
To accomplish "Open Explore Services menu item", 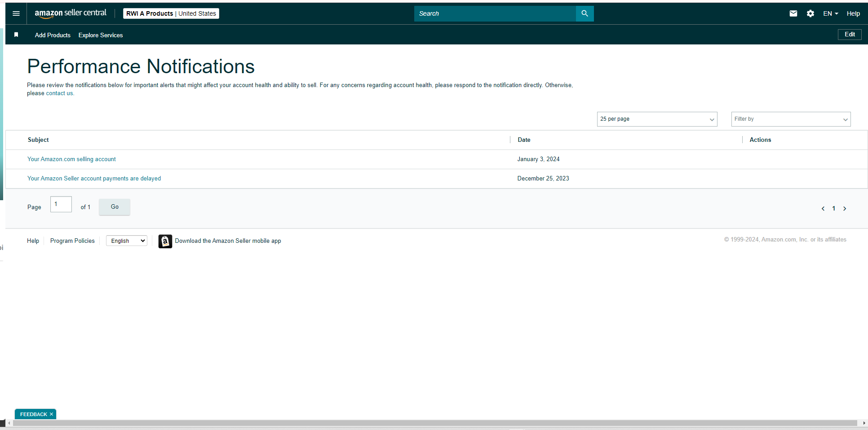I will (101, 35).
